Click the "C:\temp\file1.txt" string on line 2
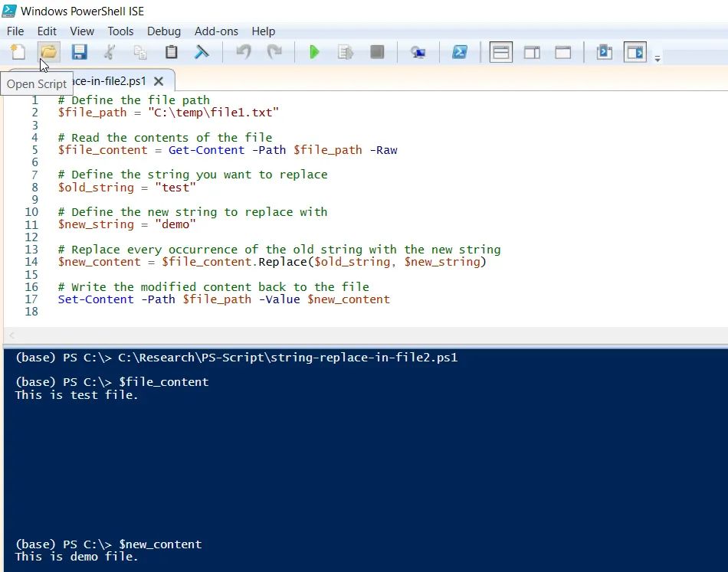 214,113
